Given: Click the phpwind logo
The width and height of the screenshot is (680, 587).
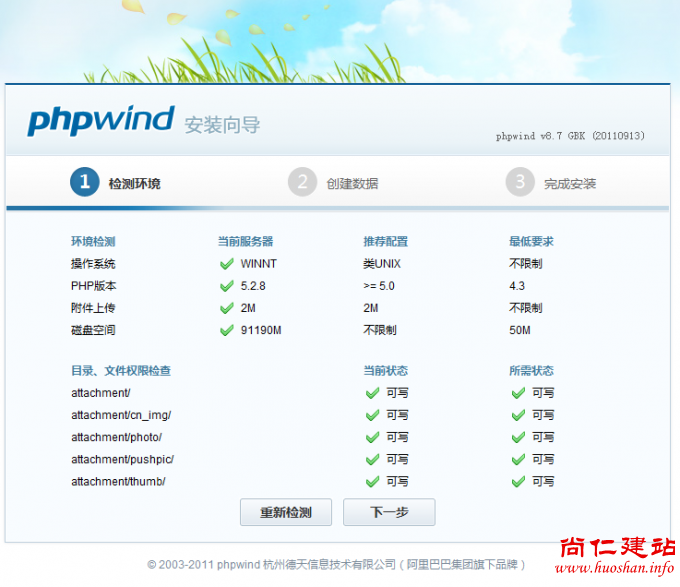Looking at the screenshot, I should click(101, 121).
